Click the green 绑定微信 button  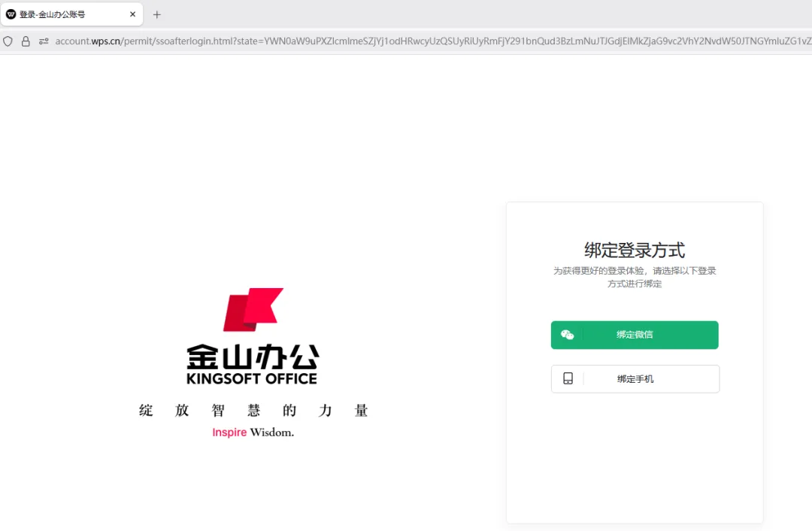[x=635, y=335]
